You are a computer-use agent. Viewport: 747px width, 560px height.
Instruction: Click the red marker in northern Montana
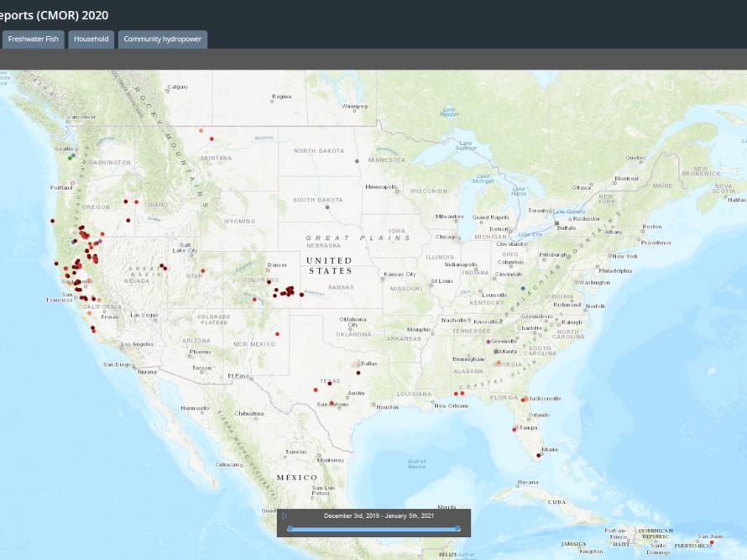coord(212,139)
